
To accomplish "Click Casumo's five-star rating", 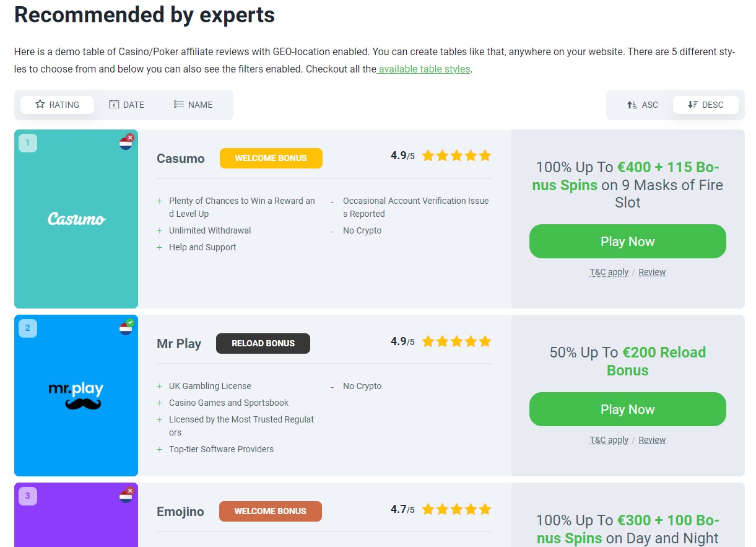I will click(456, 155).
